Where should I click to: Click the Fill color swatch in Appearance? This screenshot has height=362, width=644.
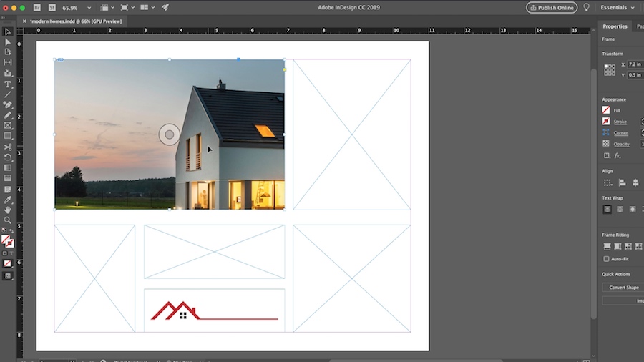606,110
